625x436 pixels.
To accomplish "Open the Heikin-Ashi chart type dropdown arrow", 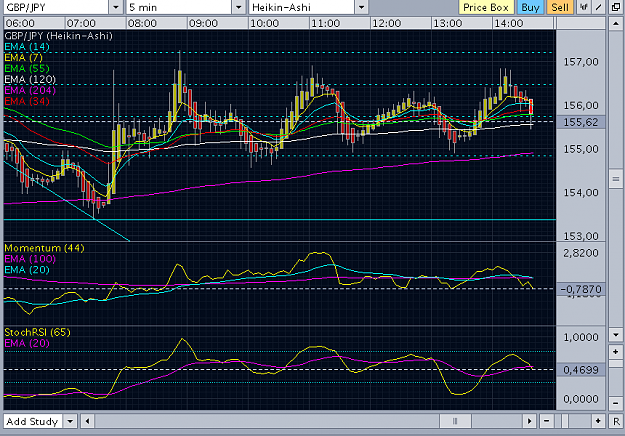I will [x=362, y=7].
